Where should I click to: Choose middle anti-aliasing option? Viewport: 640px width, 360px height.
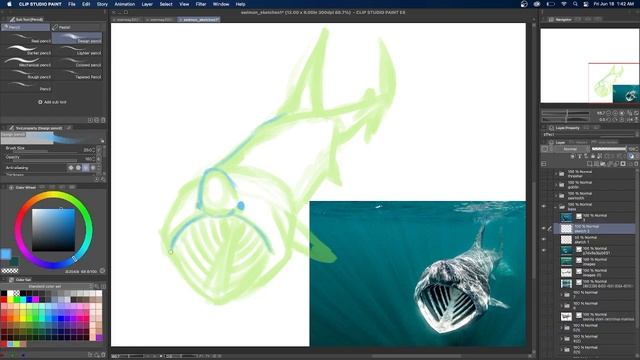point(85,168)
